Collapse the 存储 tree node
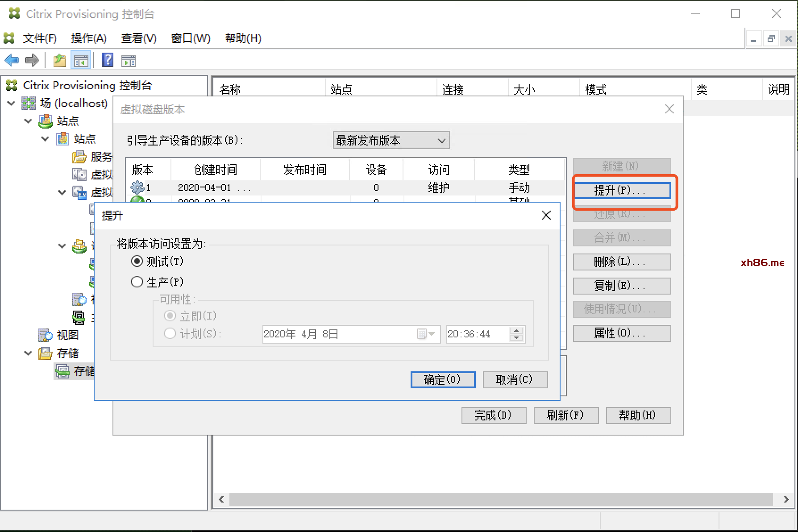798x532 pixels. coord(28,353)
